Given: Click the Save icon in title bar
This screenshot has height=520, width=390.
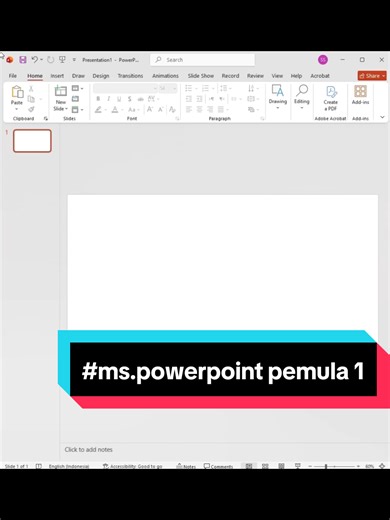Looking at the screenshot, I should coord(23,60).
